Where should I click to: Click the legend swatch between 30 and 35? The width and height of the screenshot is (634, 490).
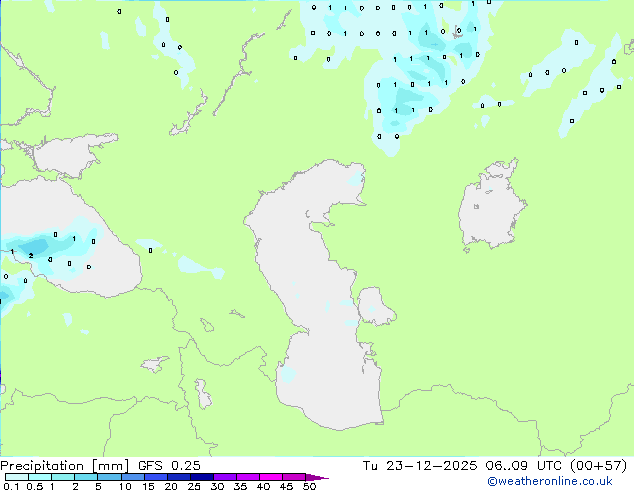[x=225, y=477]
